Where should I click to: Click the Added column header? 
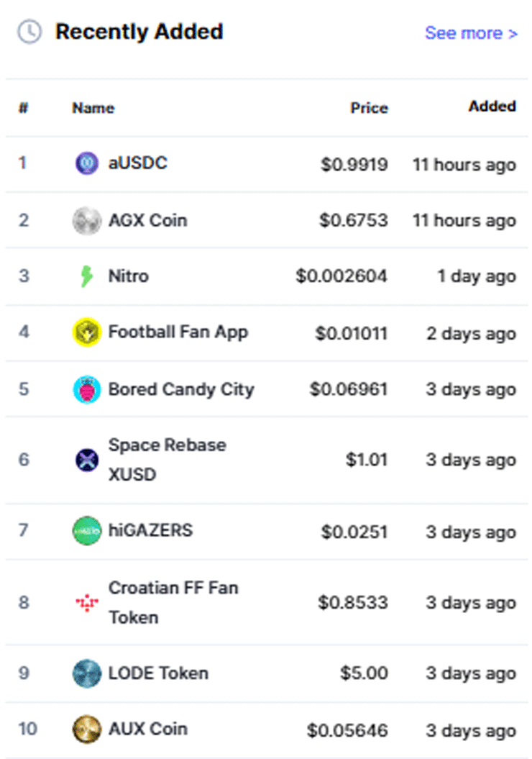pyautogui.click(x=492, y=106)
